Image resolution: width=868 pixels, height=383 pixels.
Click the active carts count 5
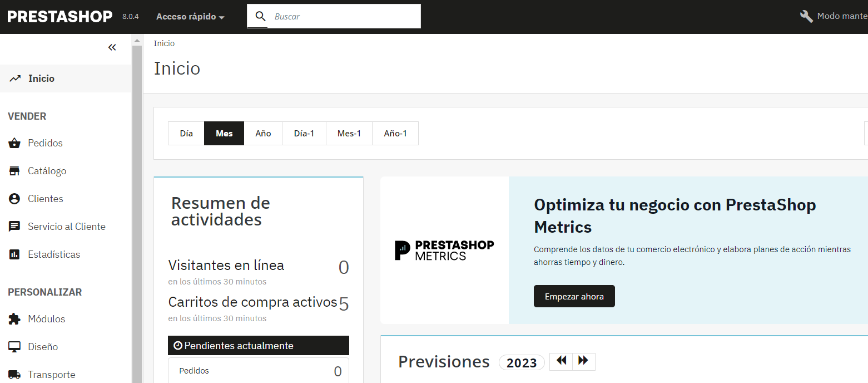[344, 304]
